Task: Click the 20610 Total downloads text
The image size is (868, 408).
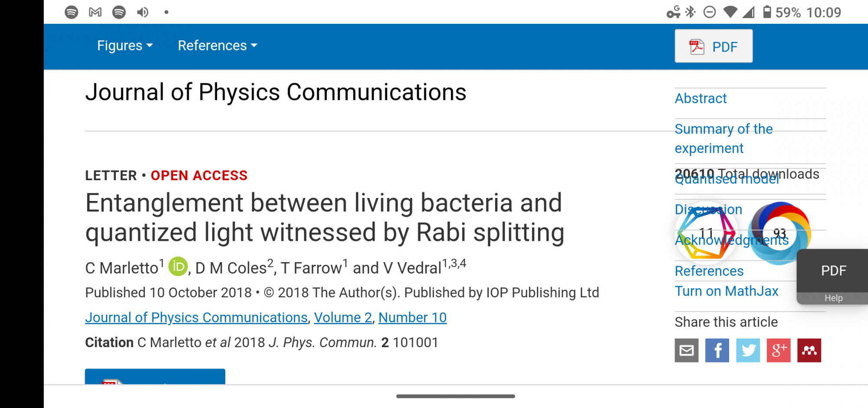Action: click(x=747, y=174)
